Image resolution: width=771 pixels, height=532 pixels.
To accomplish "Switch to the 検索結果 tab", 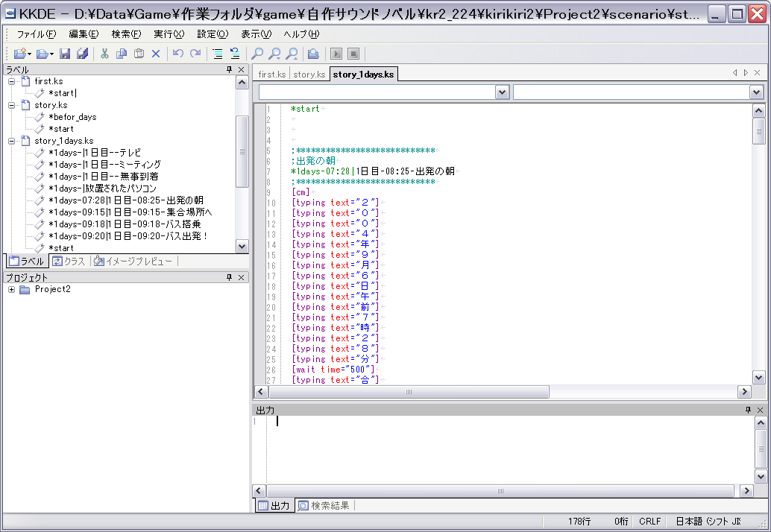I will pyautogui.click(x=324, y=506).
